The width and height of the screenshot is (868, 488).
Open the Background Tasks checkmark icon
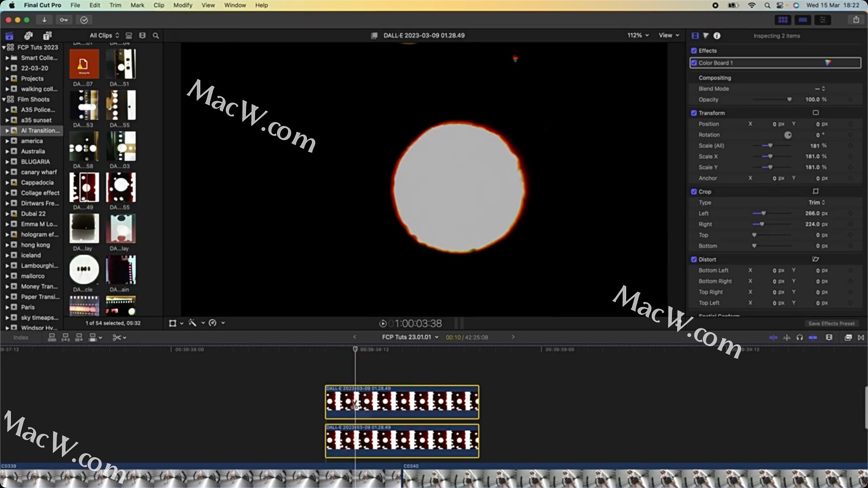tap(84, 20)
